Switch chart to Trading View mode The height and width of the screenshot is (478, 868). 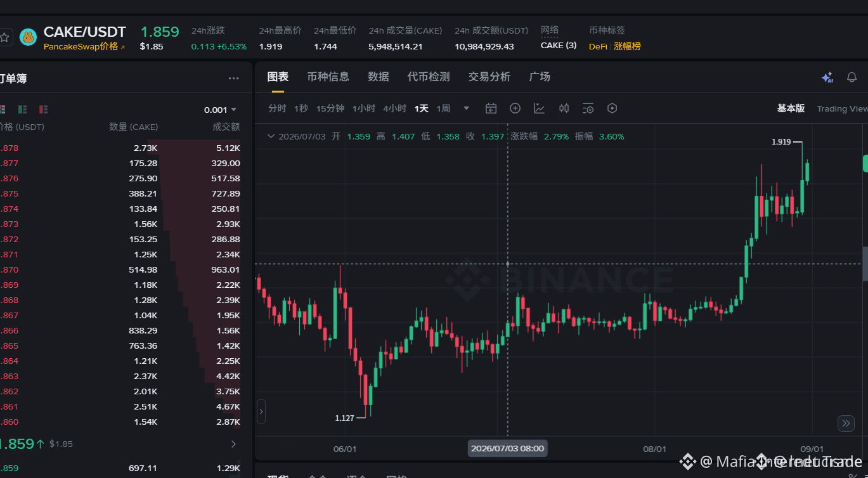tap(842, 109)
